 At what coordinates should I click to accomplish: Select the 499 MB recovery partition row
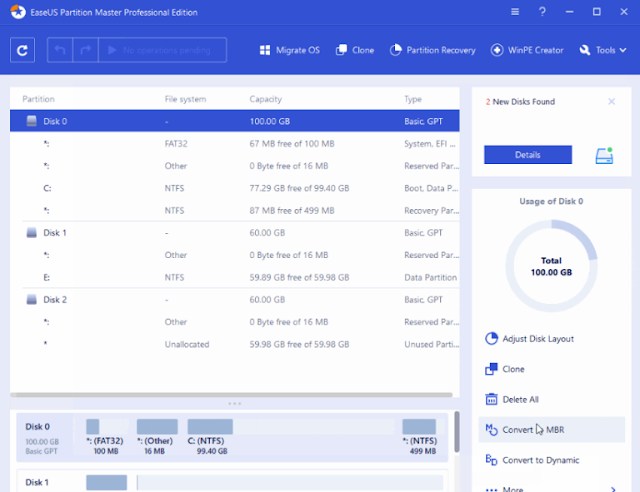(x=235, y=210)
